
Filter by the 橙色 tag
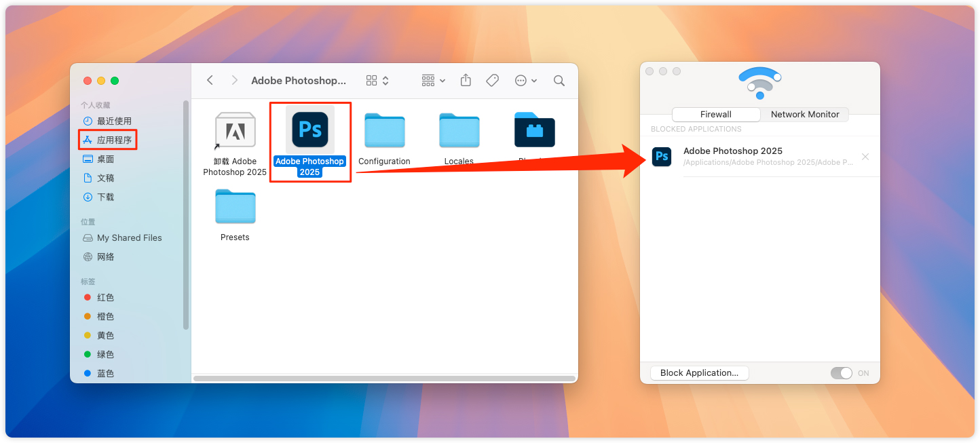coord(98,316)
